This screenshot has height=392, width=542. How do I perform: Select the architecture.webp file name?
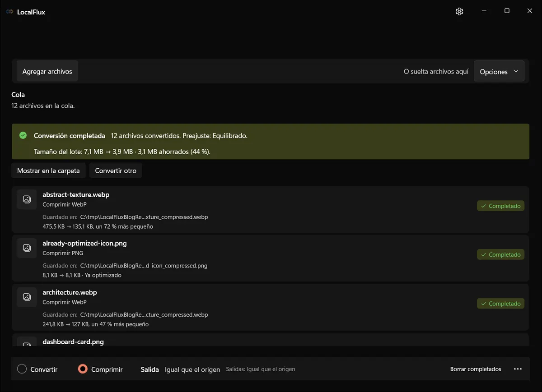pyautogui.click(x=70, y=292)
